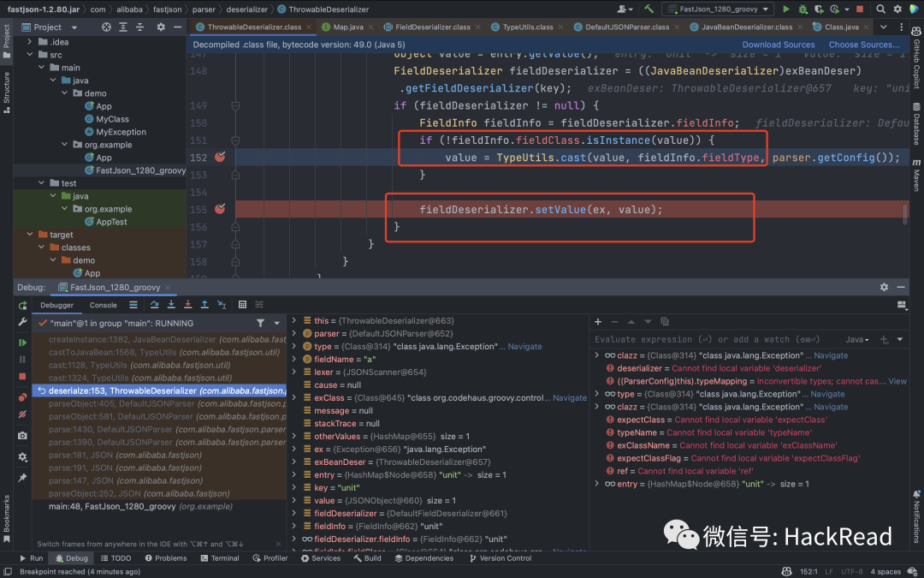
Task: Click the Step Into debugger icon
Action: tap(171, 305)
